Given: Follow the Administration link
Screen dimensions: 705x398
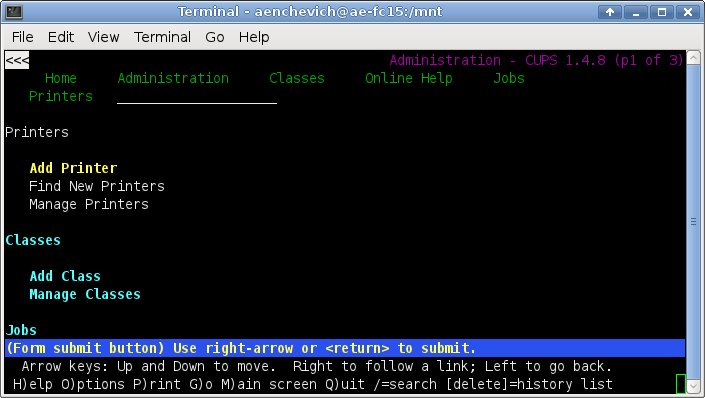Looking at the screenshot, I should click(173, 78).
